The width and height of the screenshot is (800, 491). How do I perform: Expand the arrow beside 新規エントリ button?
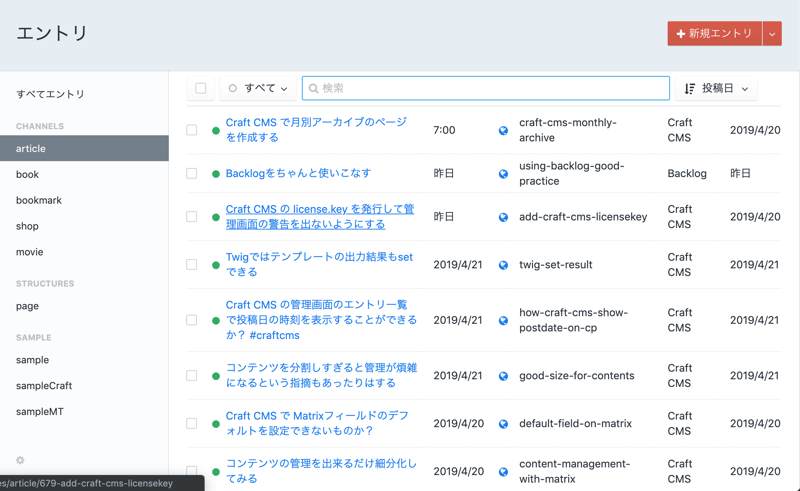click(x=772, y=33)
